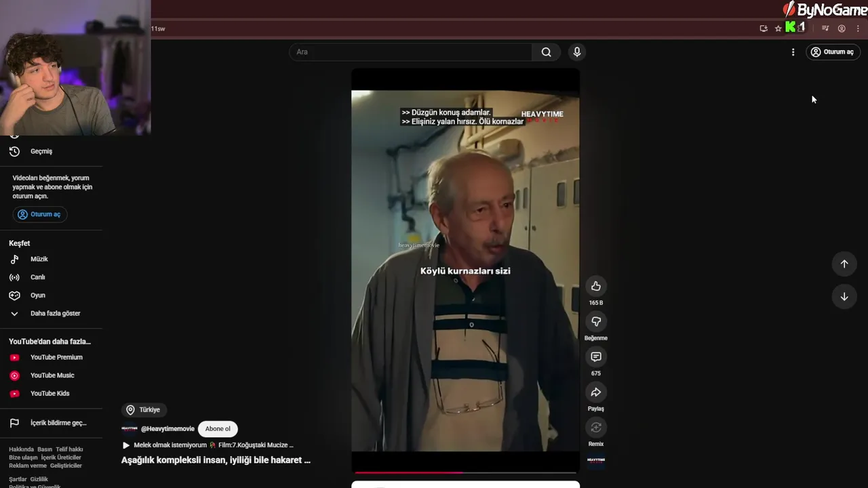Click the Short title Aşağılık kompleksli insan

pos(216,460)
